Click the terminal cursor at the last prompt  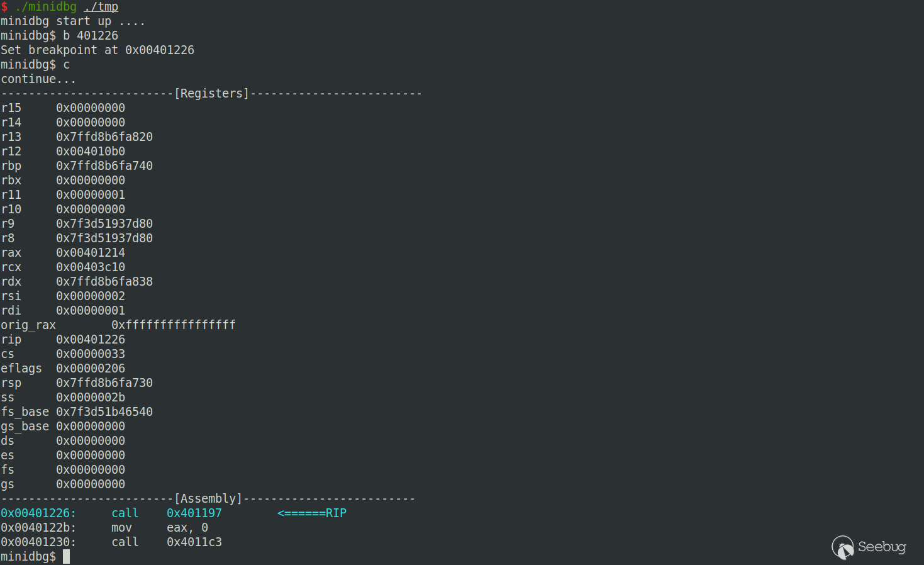[66, 557]
